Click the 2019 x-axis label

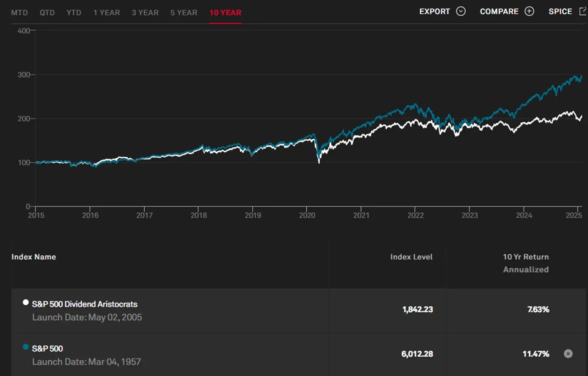pyautogui.click(x=253, y=215)
